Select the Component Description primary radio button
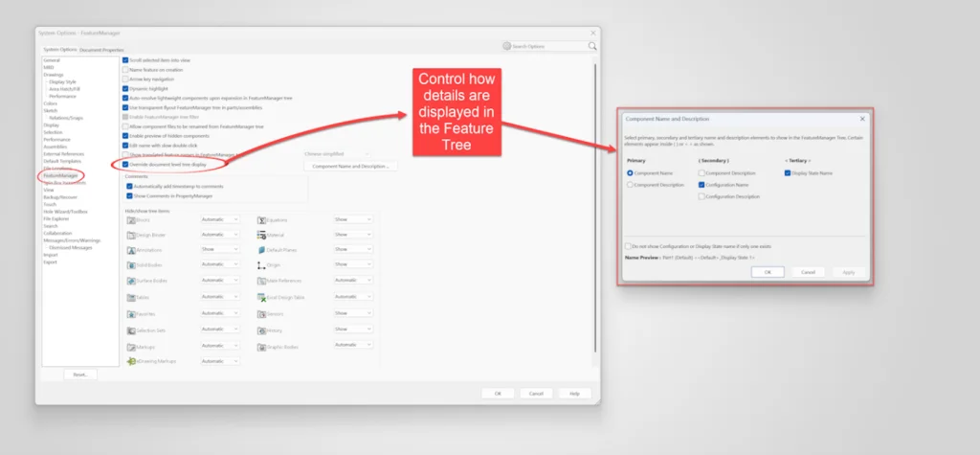The image size is (980, 455). [x=630, y=185]
